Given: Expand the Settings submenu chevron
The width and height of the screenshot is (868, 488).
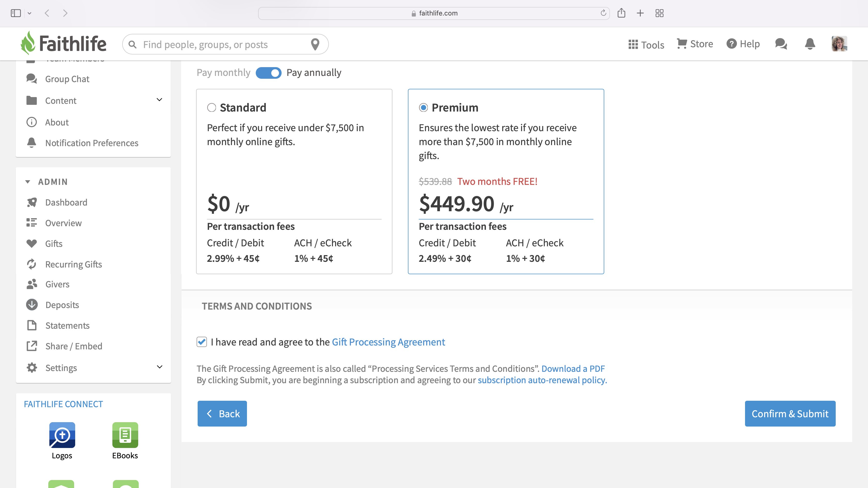Looking at the screenshot, I should click(x=159, y=367).
